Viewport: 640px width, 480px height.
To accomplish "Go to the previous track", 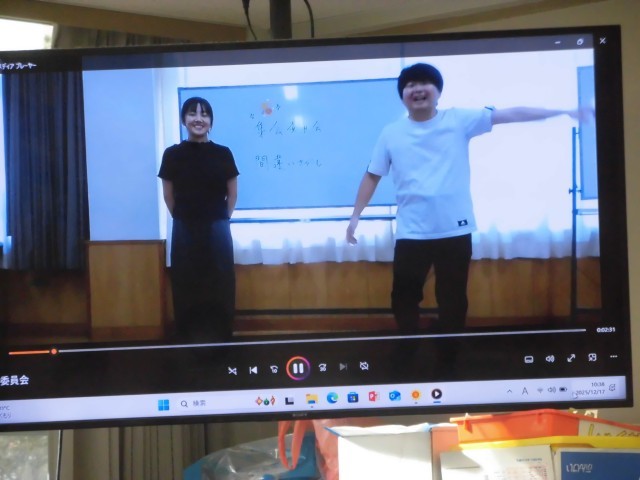I will coord(253,370).
